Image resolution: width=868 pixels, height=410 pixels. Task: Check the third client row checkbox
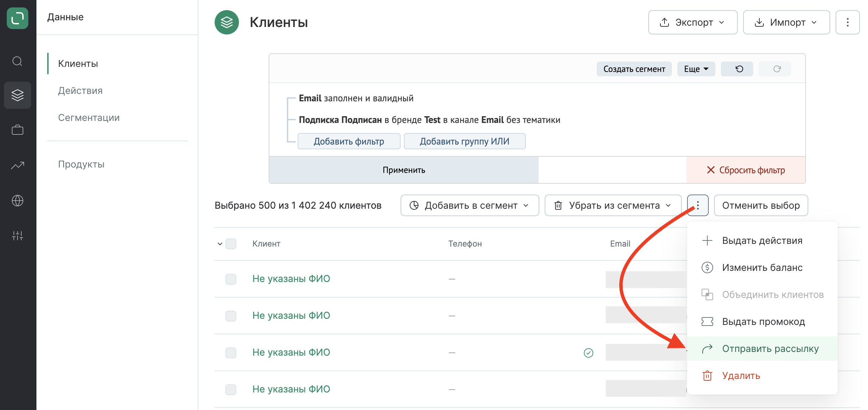pyautogui.click(x=231, y=353)
